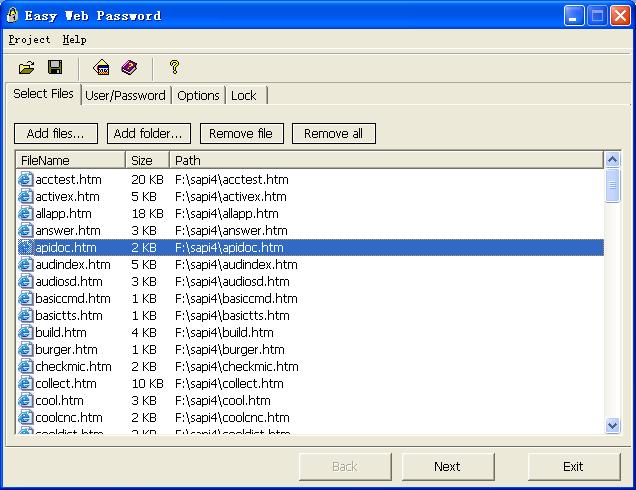
Task: Click the path F:\sapi4\build.htm
Action: [224, 333]
